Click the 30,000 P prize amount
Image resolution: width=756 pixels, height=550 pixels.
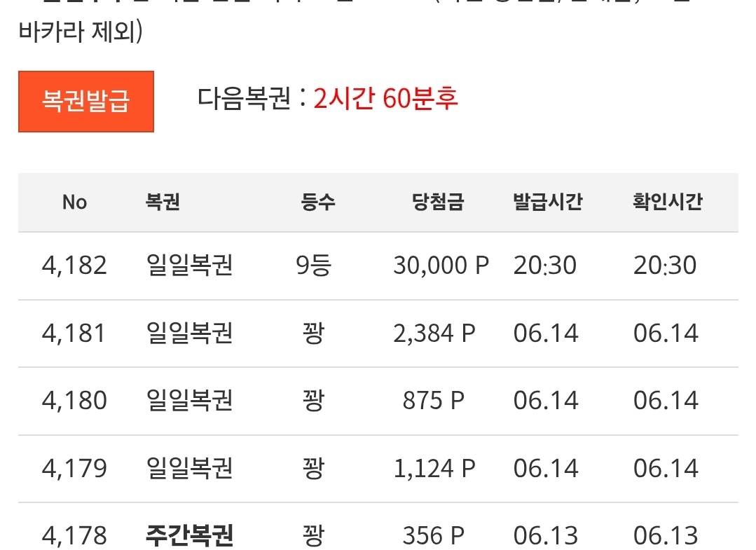pos(441,265)
